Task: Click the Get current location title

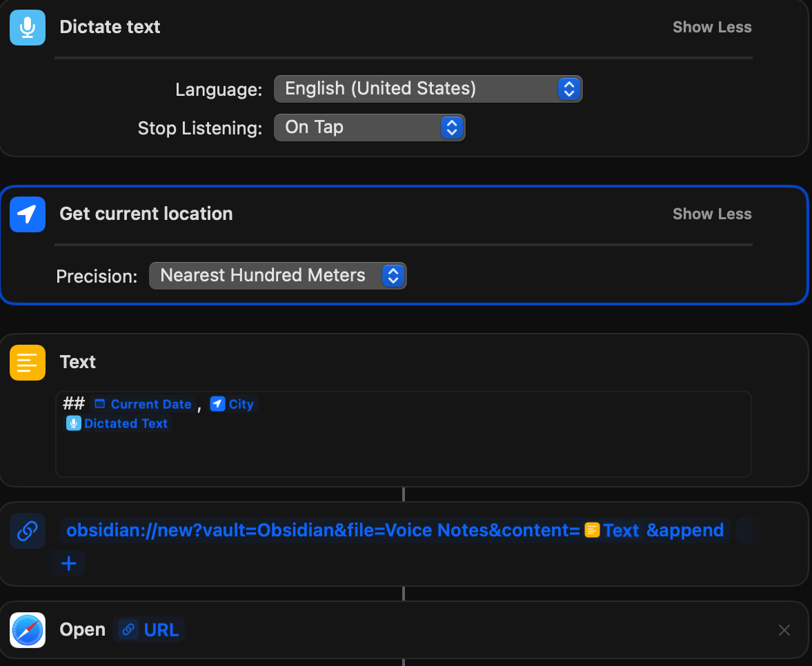Action: 146,214
